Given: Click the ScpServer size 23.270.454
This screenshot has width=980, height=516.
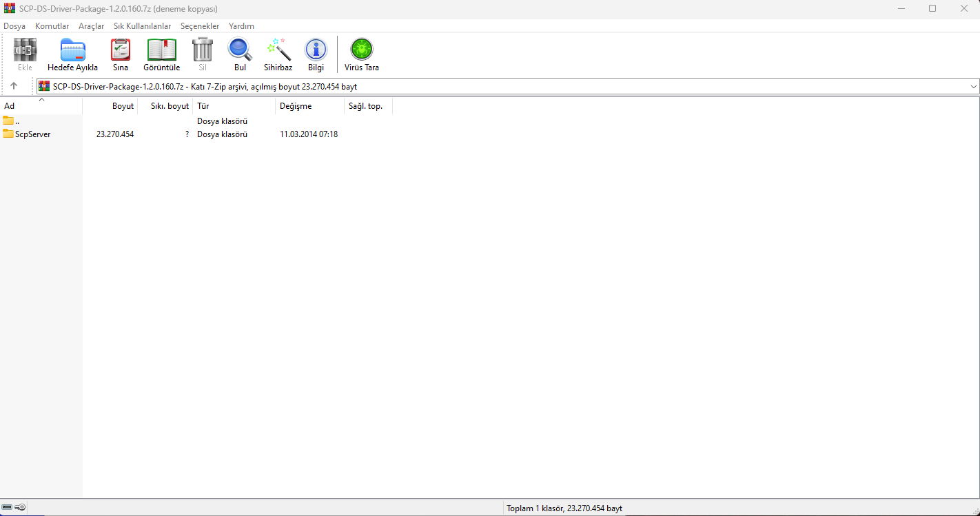Looking at the screenshot, I should pyautogui.click(x=115, y=134).
